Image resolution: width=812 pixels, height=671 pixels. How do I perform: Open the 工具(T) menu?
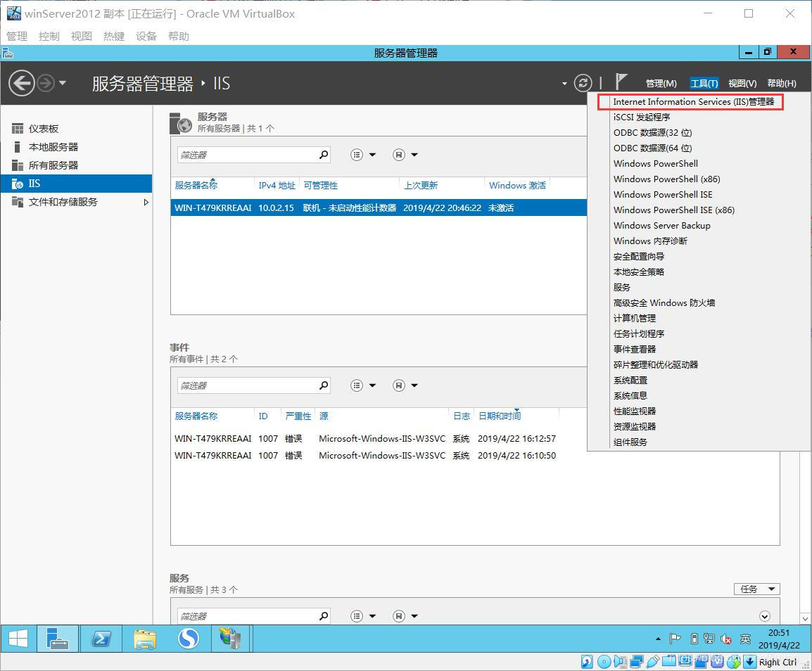tap(704, 84)
